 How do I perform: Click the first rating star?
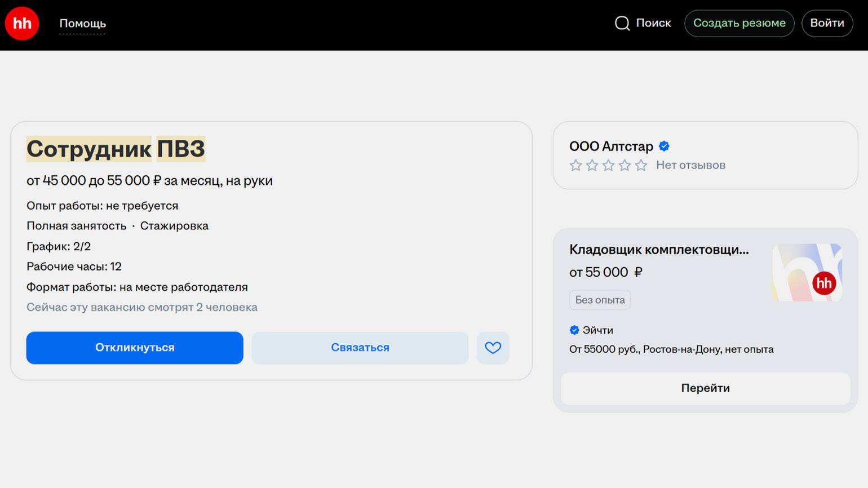tap(575, 165)
